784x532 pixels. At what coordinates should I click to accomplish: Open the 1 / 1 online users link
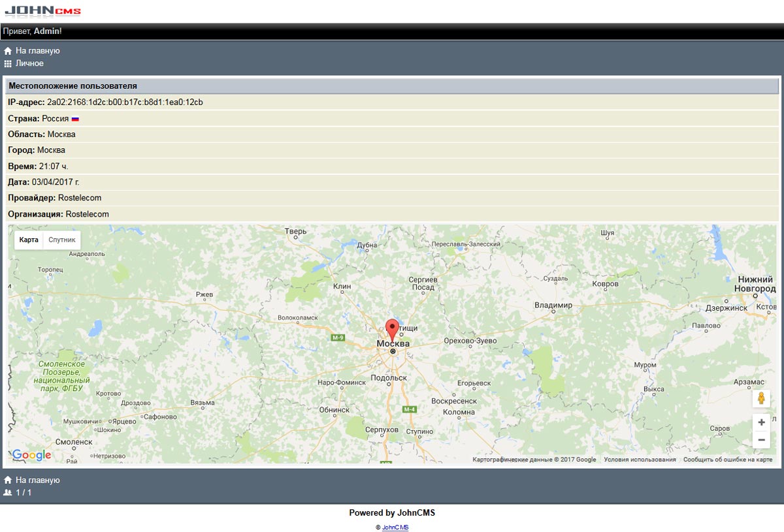(24, 493)
